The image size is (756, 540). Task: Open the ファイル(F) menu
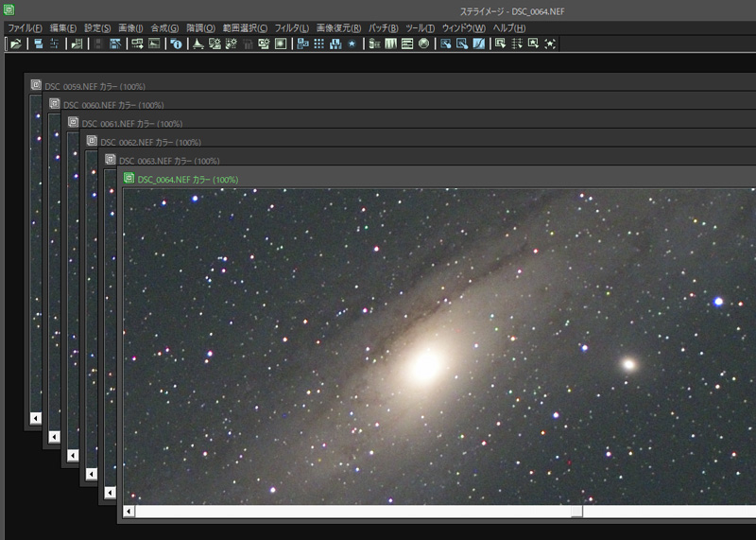tap(25, 28)
